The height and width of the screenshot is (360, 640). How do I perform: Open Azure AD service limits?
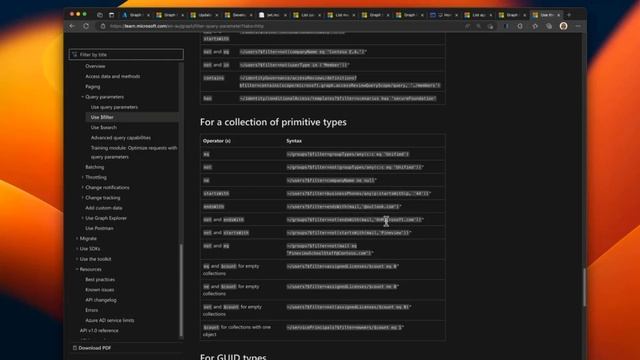pos(110,320)
